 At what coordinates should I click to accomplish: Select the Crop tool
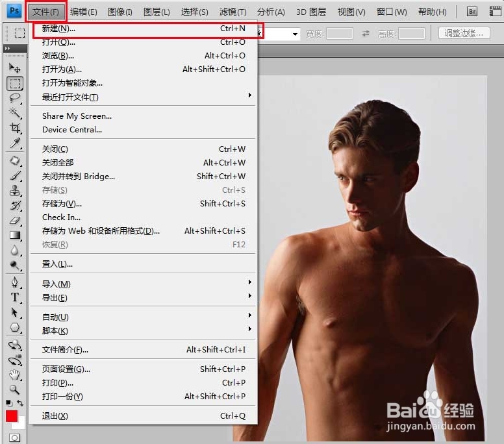(15, 128)
